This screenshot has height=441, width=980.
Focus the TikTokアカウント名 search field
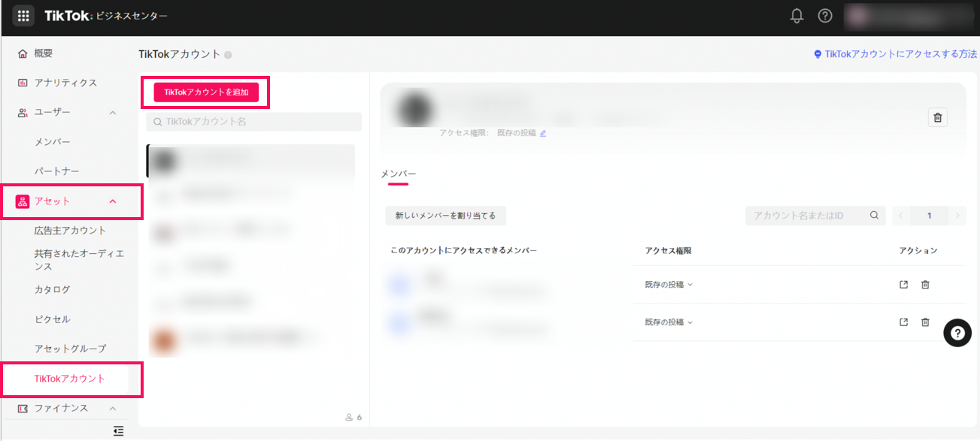tap(254, 122)
